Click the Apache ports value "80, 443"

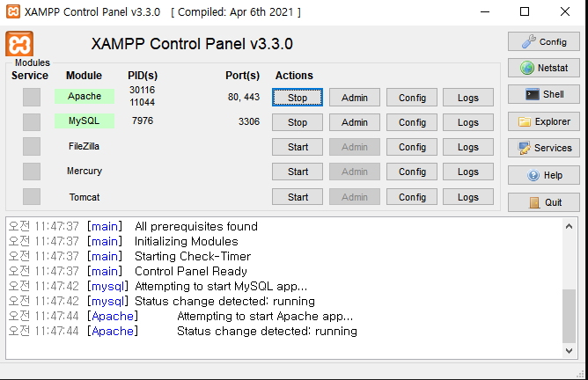click(x=244, y=97)
